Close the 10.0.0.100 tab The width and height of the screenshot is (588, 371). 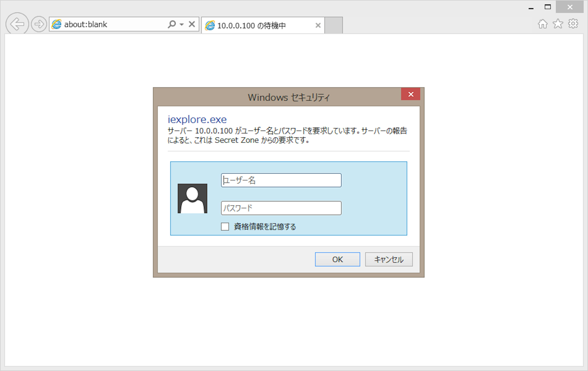pyautogui.click(x=318, y=25)
